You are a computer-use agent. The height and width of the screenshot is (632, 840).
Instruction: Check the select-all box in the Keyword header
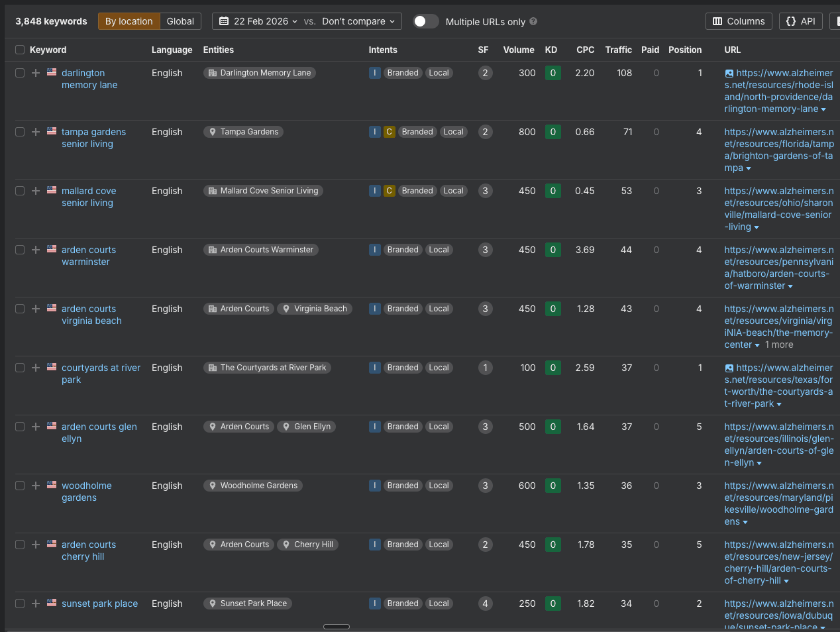click(20, 50)
